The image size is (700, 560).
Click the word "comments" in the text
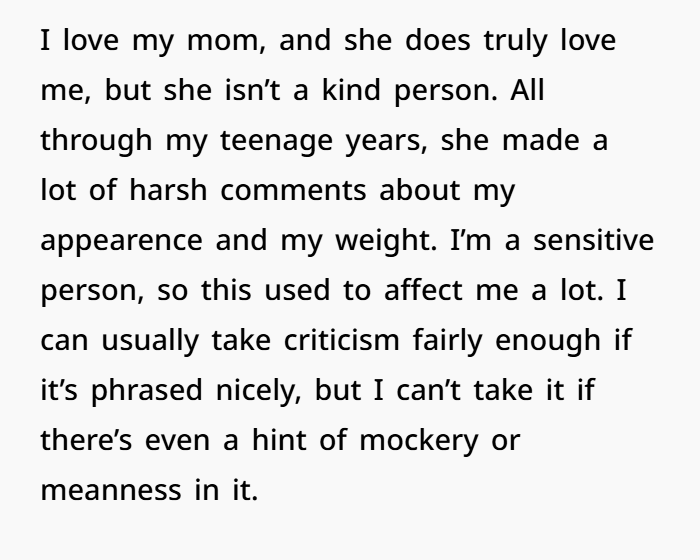pyautogui.click(x=293, y=191)
